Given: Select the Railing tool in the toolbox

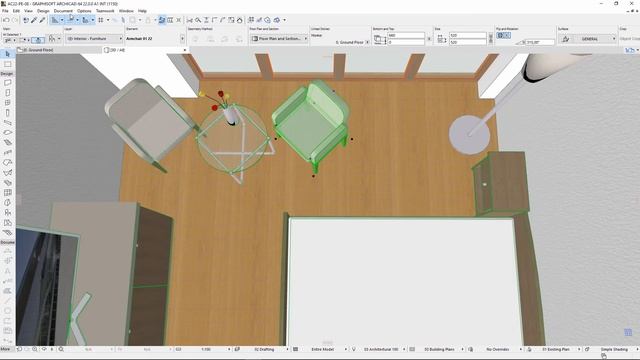Looking at the screenshot, I should click(x=7, y=152).
